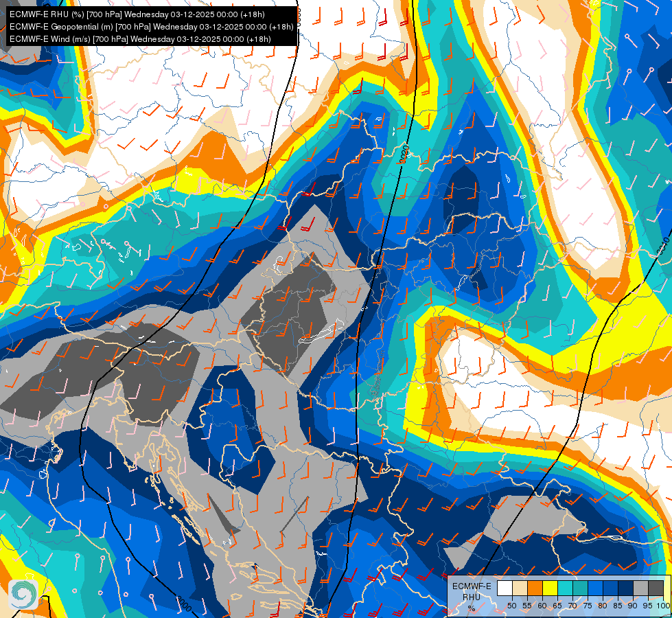The height and width of the screenshot is (618, 672).
Task: Click the legend tick value 95
Action: pos(648,606)
